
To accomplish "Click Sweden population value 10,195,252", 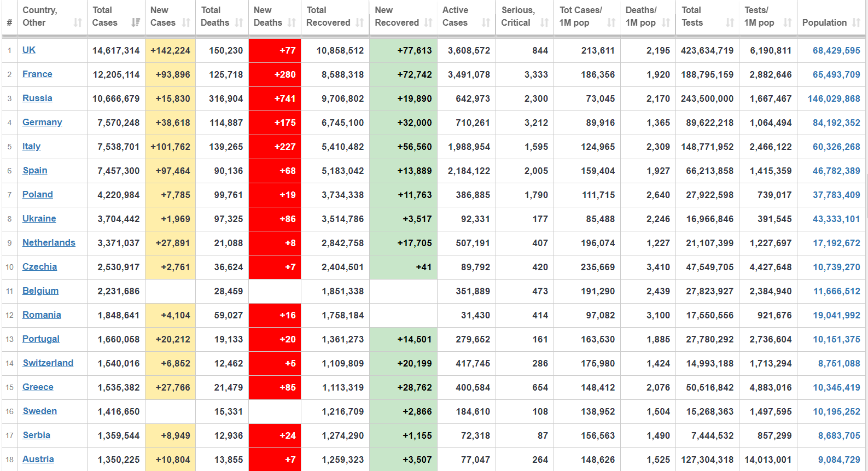I will click(x=836, y=411).
